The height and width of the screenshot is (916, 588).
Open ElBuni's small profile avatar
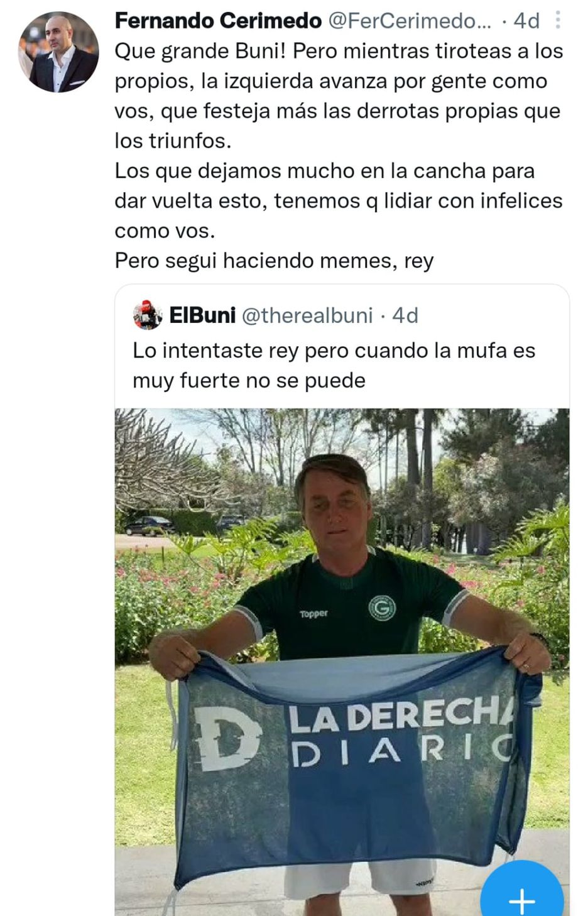(148, 315)
